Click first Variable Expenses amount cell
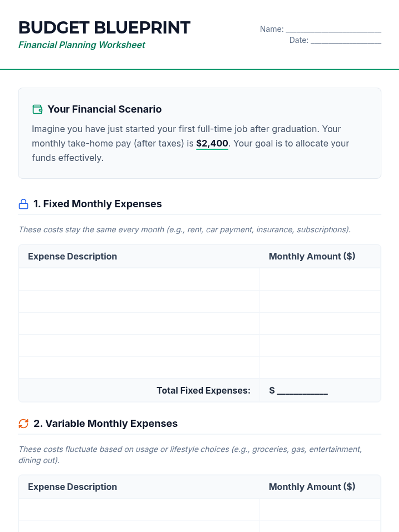The image size is (399, 532). pos(320,510)
